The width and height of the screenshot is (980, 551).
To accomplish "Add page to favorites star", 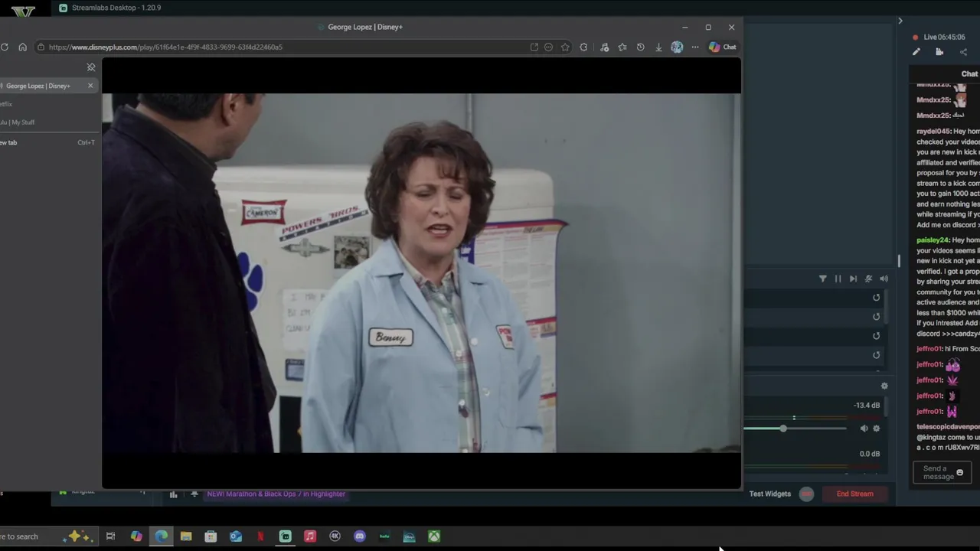I will [565, 47].
